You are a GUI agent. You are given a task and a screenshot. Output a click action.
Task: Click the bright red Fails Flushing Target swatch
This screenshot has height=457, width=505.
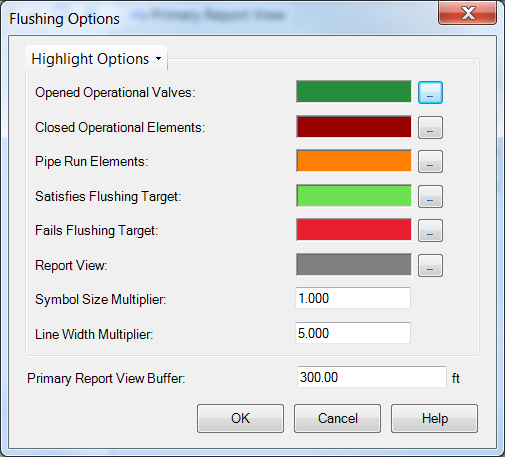click(x=354, y=230)
